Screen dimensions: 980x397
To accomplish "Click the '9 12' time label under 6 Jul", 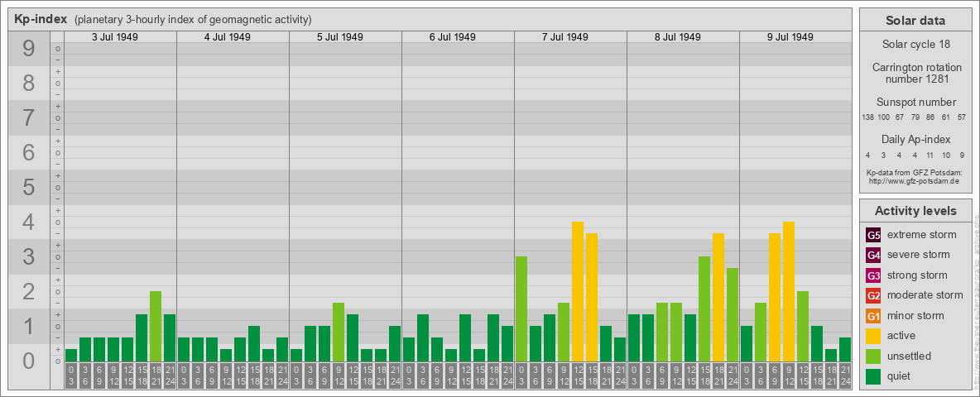I will [450, 375].
